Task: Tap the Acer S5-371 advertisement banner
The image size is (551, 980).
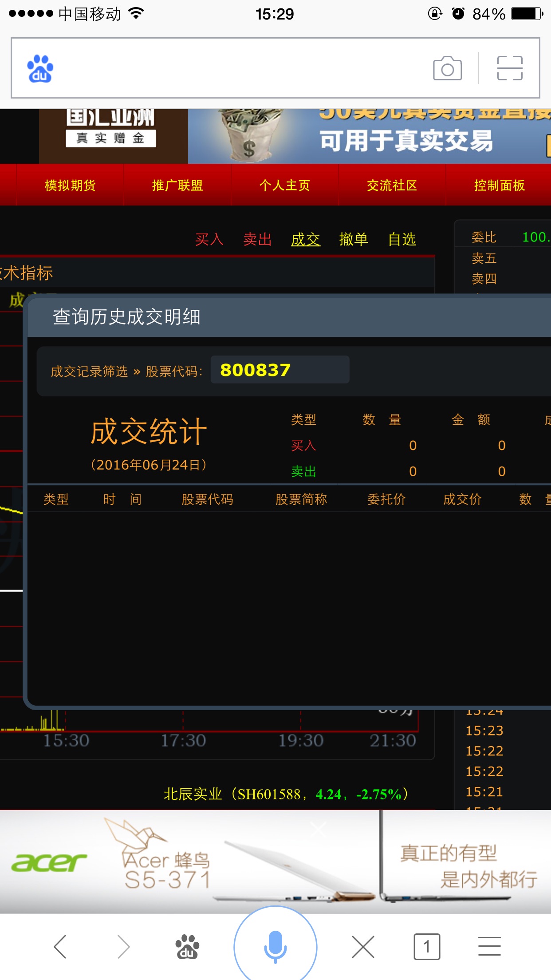Action: pyautogui.click(x=275, y=862)
